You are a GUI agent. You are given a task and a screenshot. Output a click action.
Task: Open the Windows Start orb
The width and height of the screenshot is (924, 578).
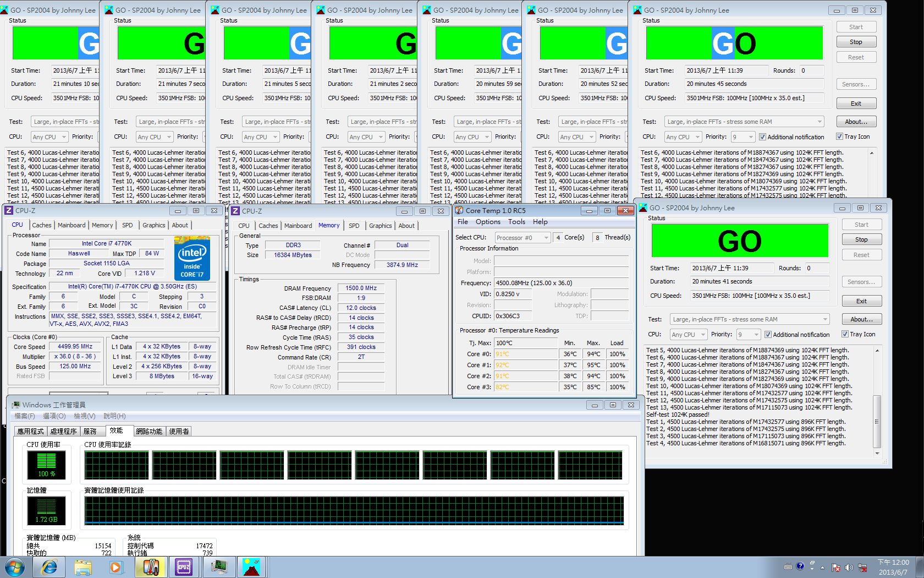(14, 567)
